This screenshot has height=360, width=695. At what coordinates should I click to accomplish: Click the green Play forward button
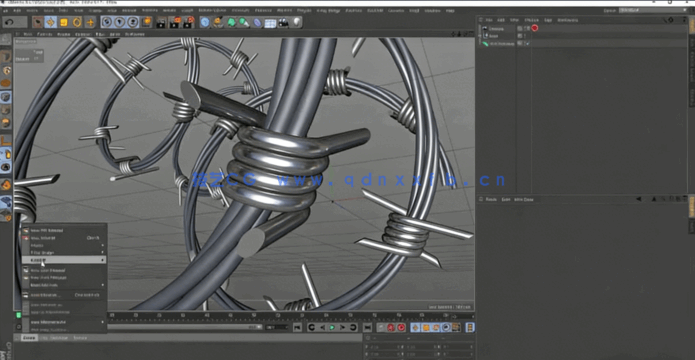332,328
